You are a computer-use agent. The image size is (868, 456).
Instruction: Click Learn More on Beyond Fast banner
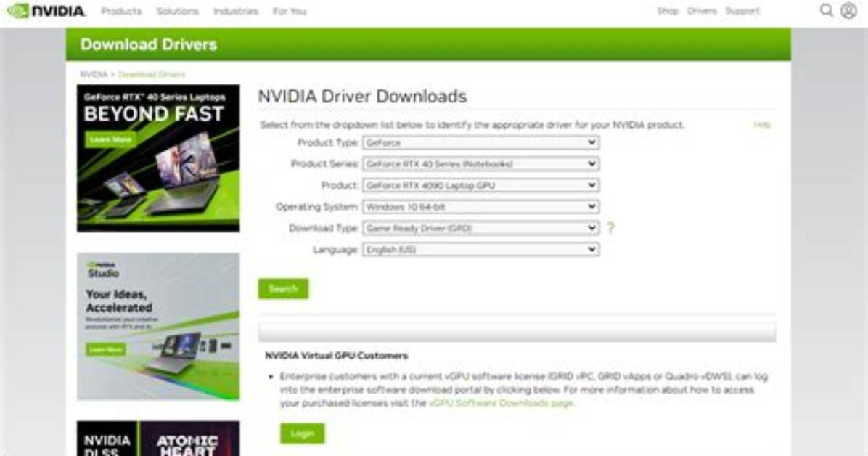coord(111,139)
